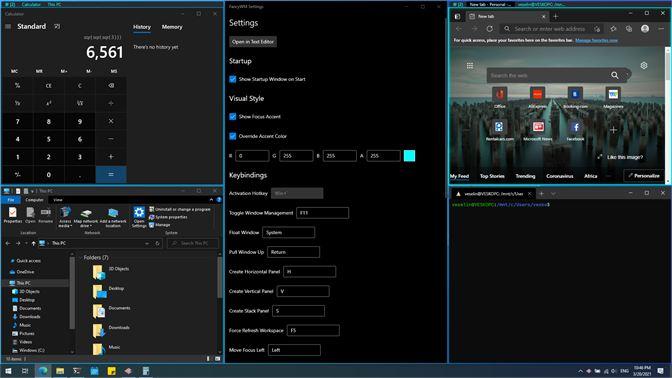Open the Facebook quick link tile
The width and height of the screenshot is (672, 378).
click(x=576, y=130)
